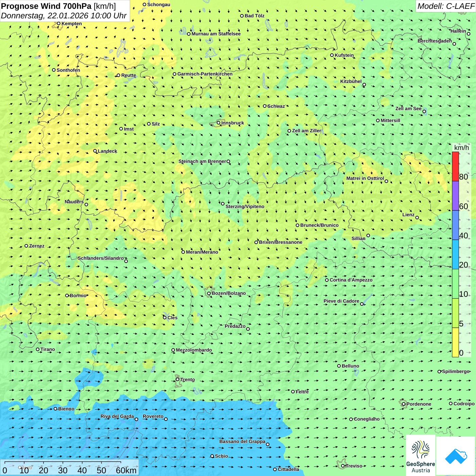Click the 'Rovereto' town label
The width and height of the screenshot is (476, 476).
153,416
